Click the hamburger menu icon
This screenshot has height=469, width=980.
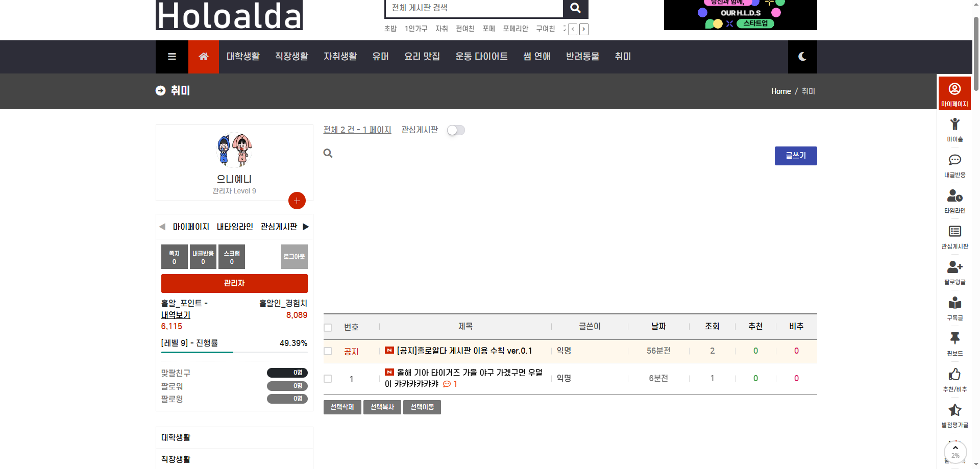(x=172, y=57)
